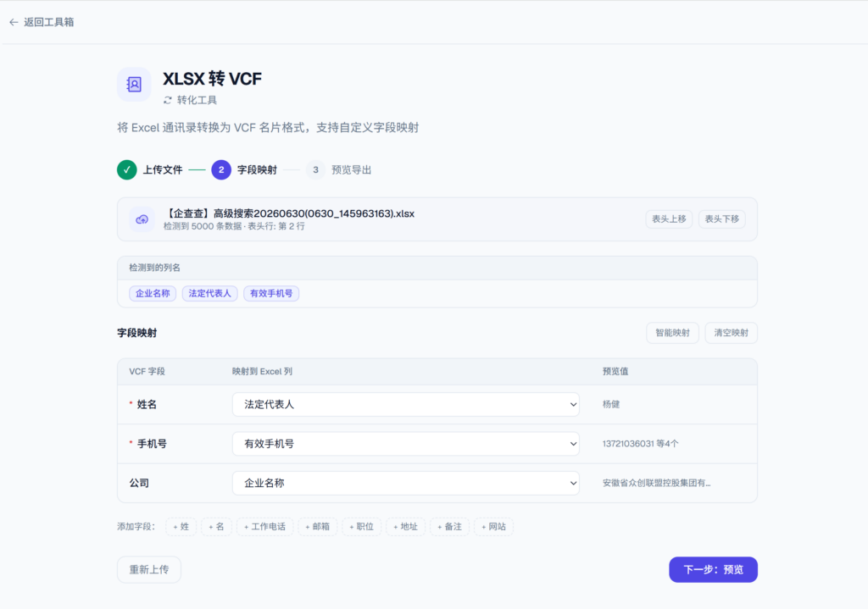
Task: Click the XLSX 转 VCF title
Action: pyautogui.click(x=212, y=79)
